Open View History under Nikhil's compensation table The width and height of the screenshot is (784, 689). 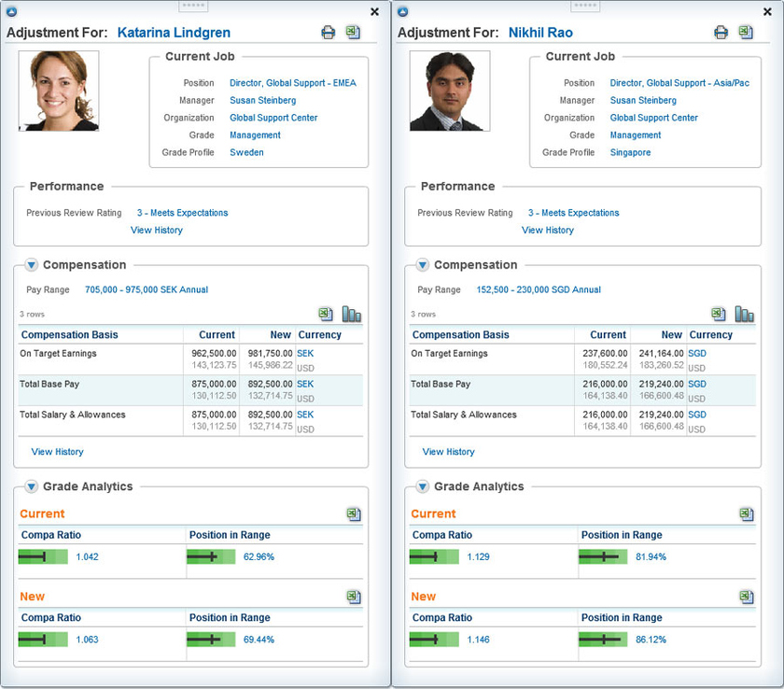click(448, 452)
